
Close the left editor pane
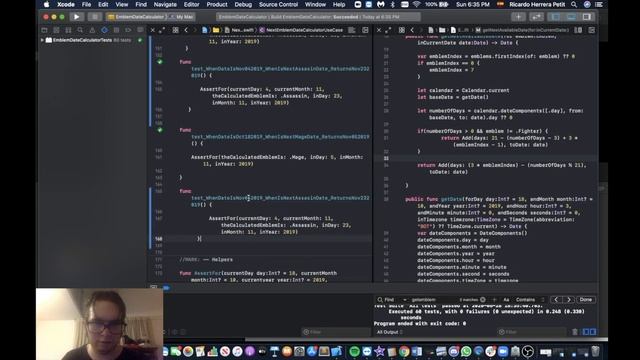(x=153, y=30)
